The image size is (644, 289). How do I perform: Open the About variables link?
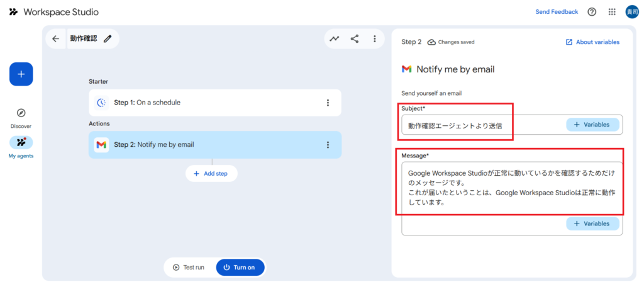pyautogui.click(x=592, y=42)
